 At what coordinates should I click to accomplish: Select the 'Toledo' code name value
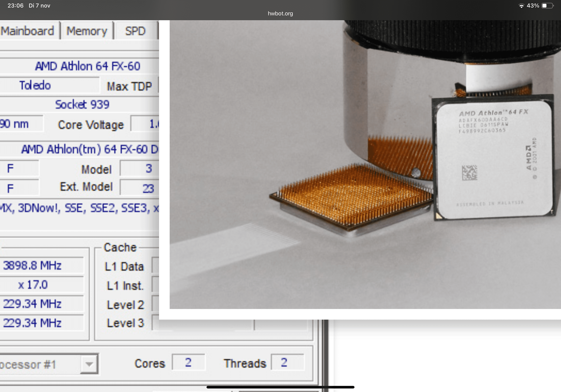pos(35,85)
